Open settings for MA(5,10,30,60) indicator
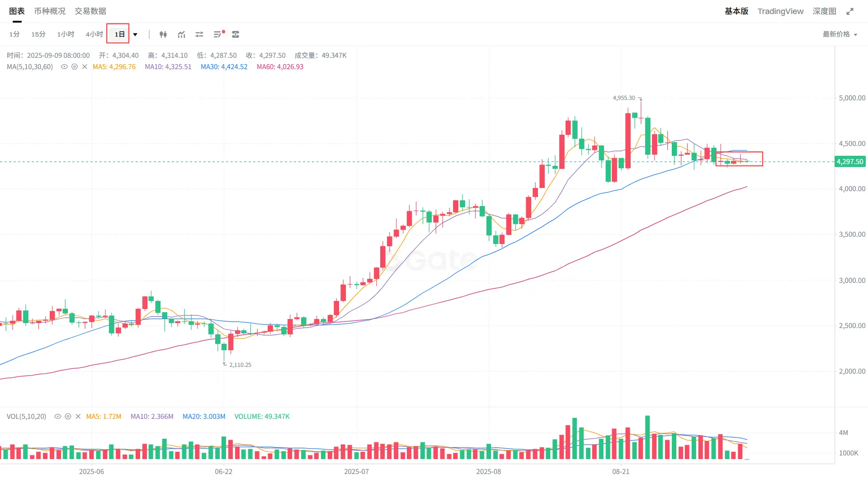Screen dimensions: 868x488 tap(75, 67)
